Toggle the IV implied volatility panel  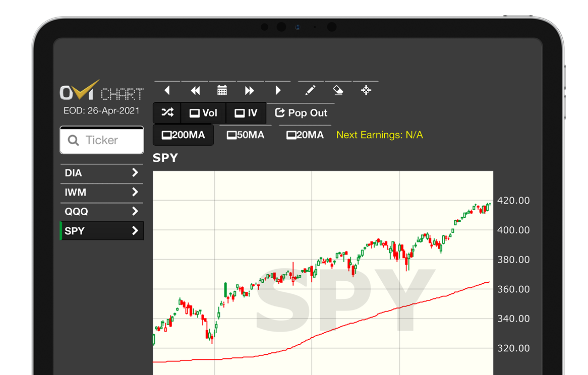pos(246,113)
